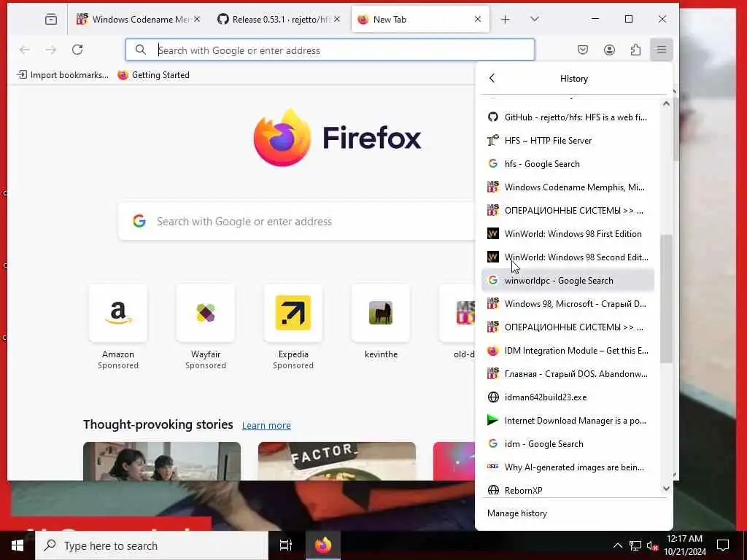Close the Windows Codename Memphis tab
Viewport: 747px width, 560px height.
197,19
